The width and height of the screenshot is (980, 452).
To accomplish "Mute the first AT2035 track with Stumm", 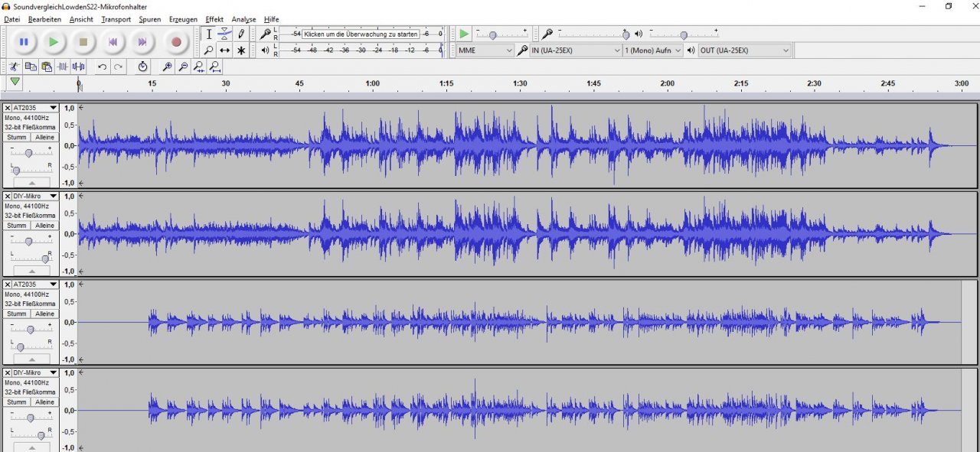I will [17, 138].
